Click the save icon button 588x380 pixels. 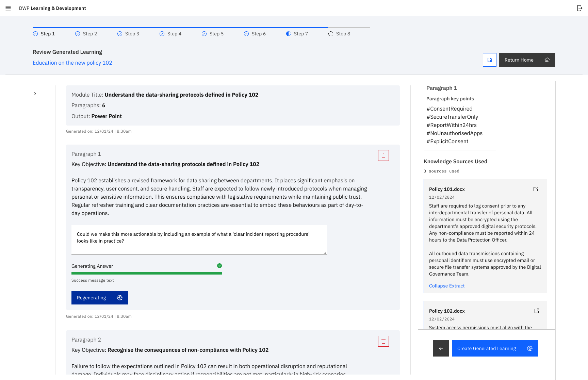(x=490, y=60)
